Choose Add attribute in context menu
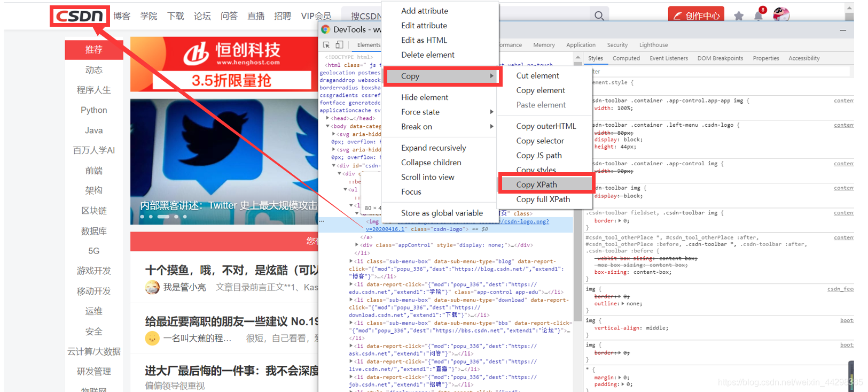This screenshot has width=868, height=392. point(425,11)
